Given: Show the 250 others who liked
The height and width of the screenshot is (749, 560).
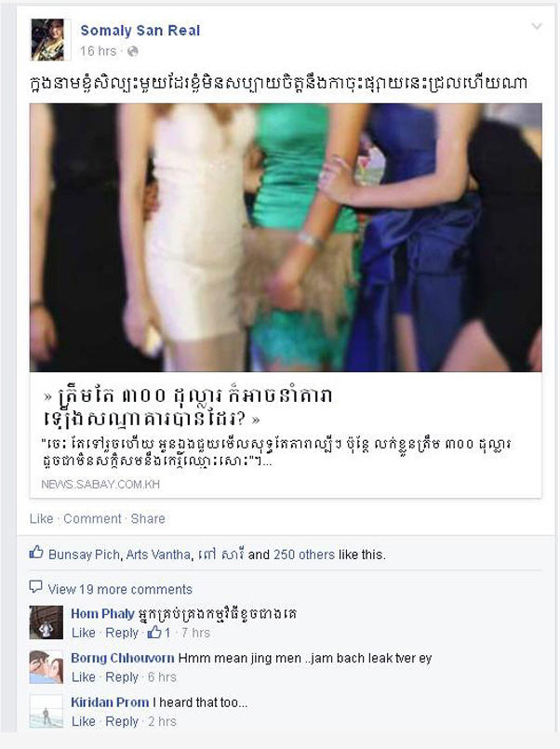Looking at the screenshot, I should coord(303,555).
